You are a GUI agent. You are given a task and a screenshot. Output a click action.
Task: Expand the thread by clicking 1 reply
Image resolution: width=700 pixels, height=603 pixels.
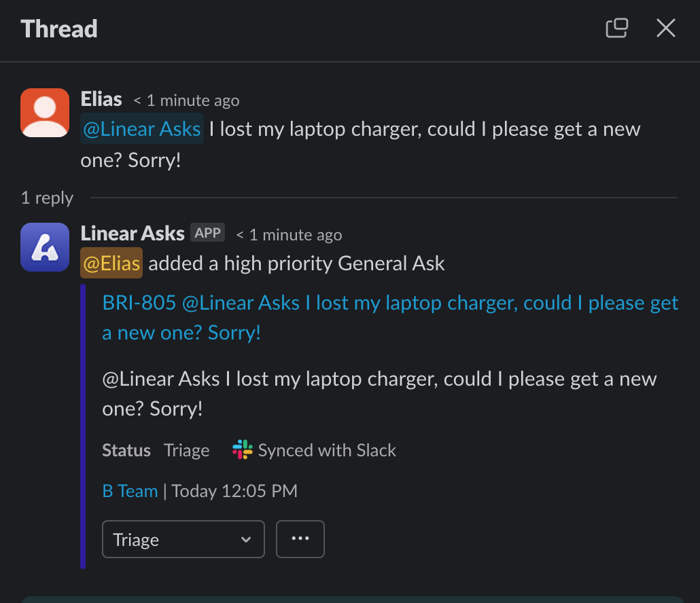pyautogui.click(x=46, y=198)
